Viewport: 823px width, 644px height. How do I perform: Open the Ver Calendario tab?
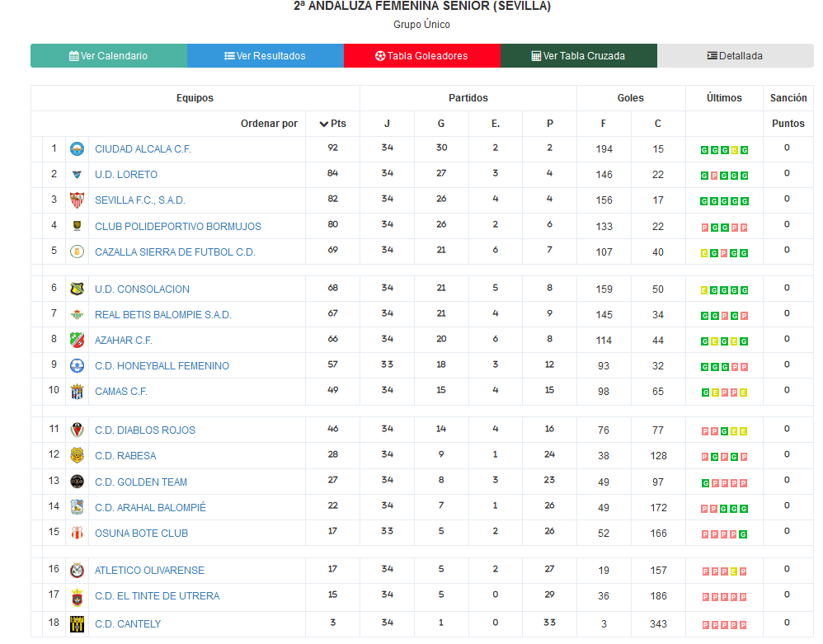click(109, 55)
